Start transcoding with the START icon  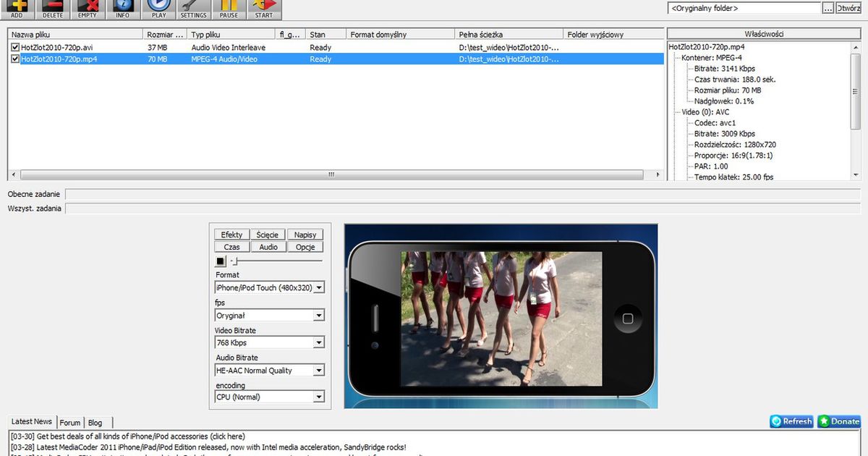264,8
